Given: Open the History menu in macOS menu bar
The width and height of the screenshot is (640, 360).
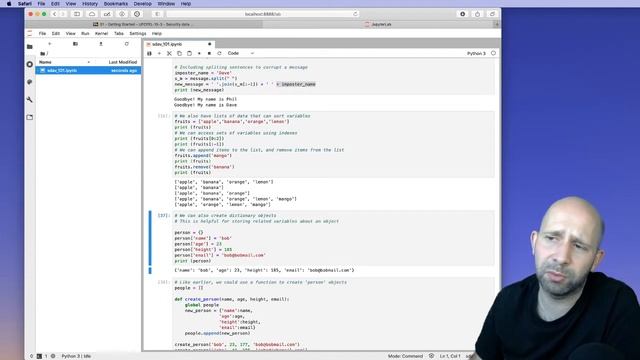Looking at the screenshot, I should 90,4.
